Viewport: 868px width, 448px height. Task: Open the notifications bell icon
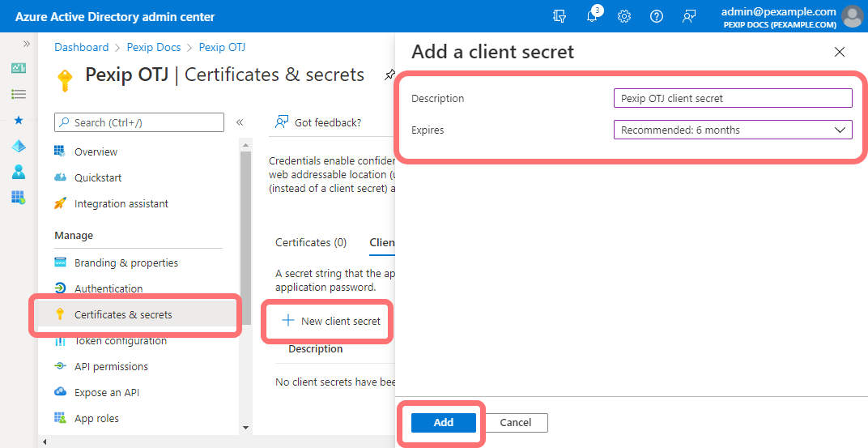[x=593, y=16]
